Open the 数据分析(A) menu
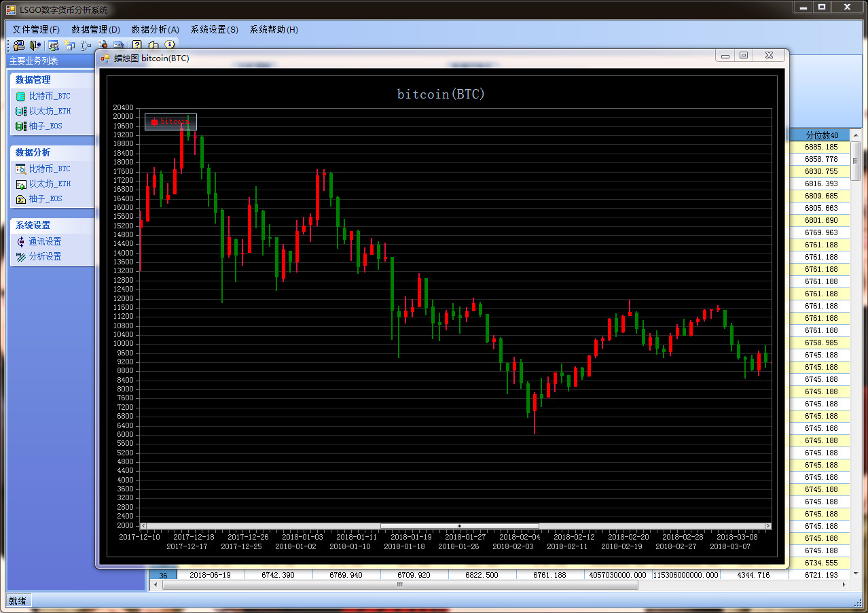Image resolution: width=868 pixels, height=613 pixels. 155,30
